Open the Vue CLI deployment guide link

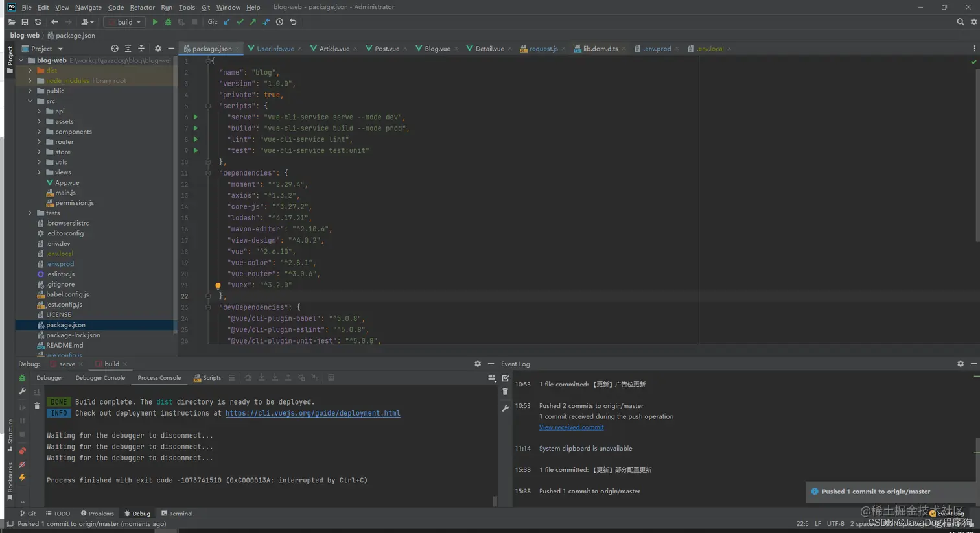pos(312,413)
